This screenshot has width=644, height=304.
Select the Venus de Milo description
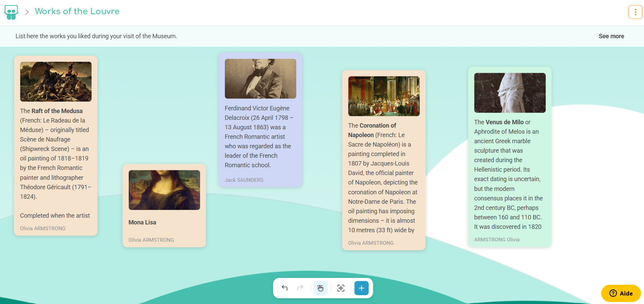point(508,174)
